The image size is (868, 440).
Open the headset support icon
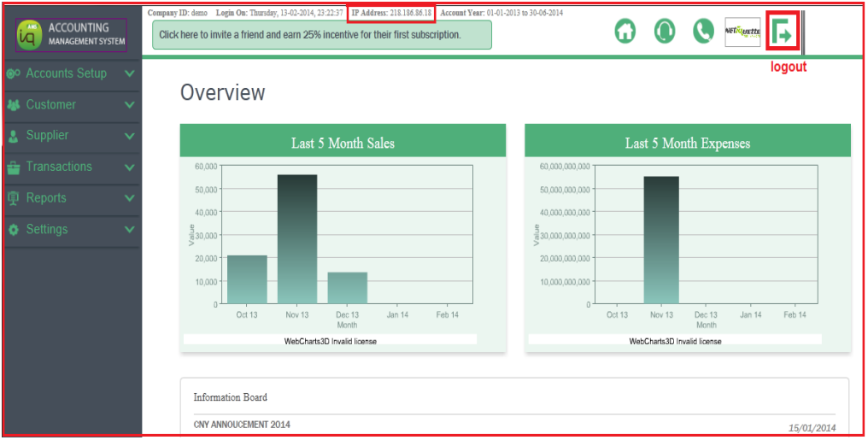(x=665, y=32)
